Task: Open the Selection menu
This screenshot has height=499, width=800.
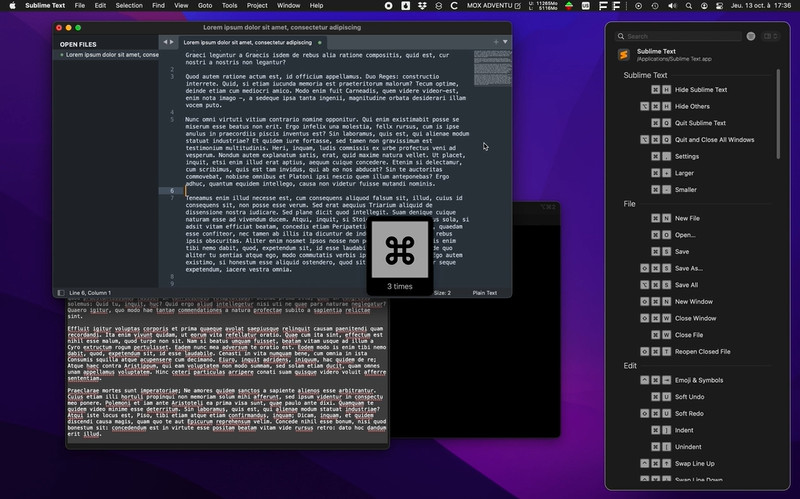Action: click(129, 6)
